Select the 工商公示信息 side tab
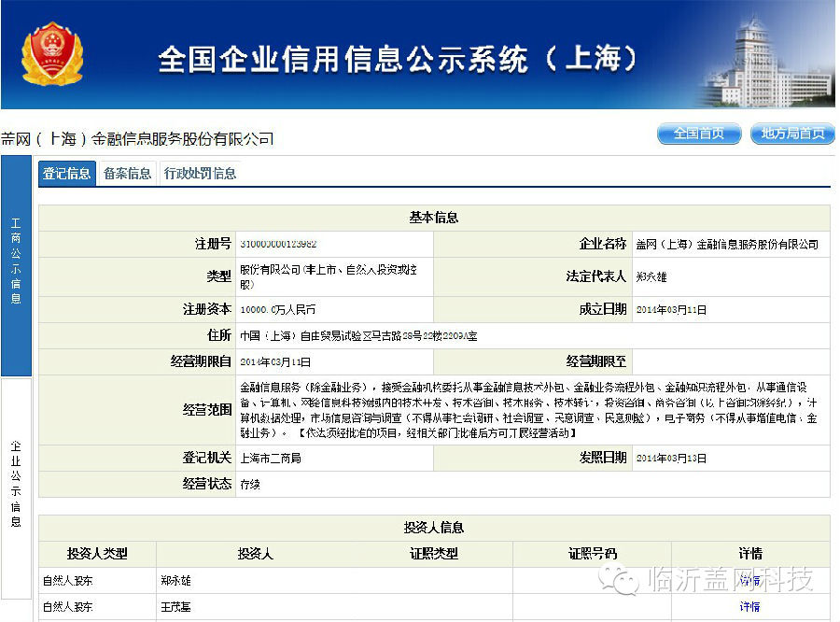This screenshot has width=840, height=622. coord(16,265)
